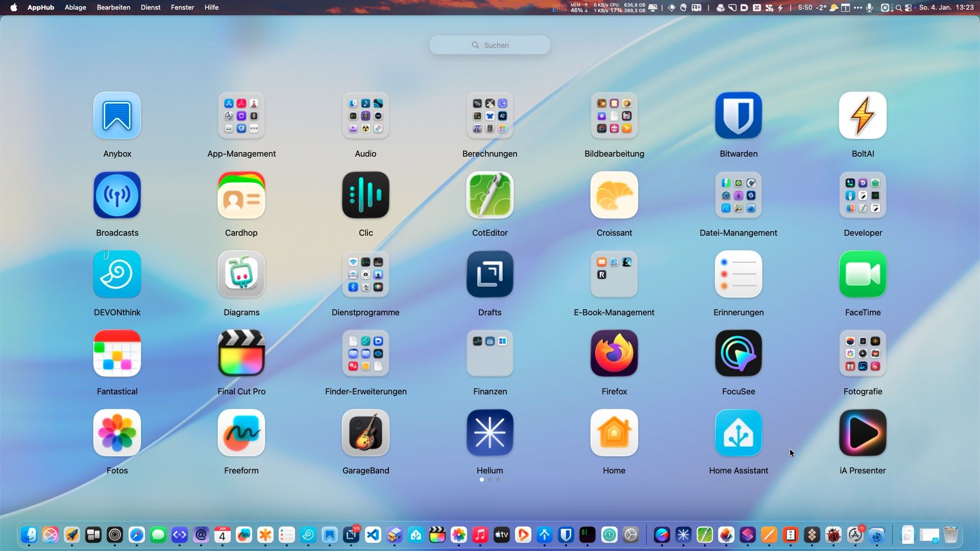Open DEVONthink from the grid
980x551 pixels.
tap(117, 274)
